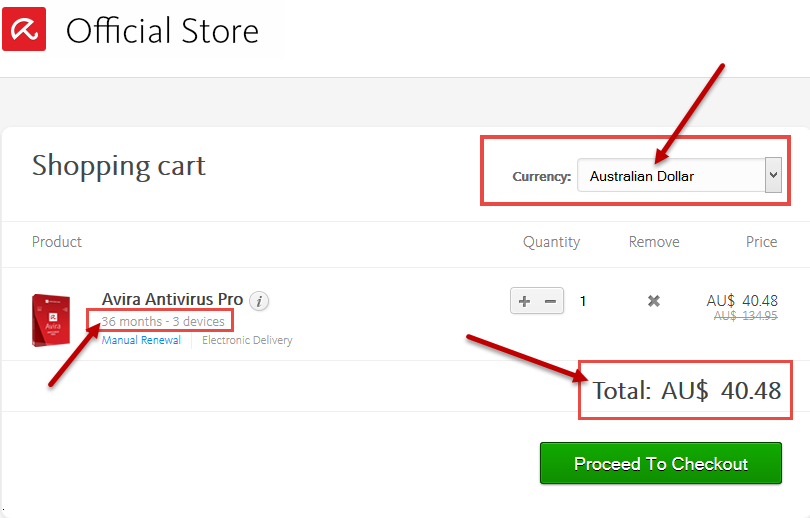Open the Currency dropdown arrow
The image size is (810, 518).
coord(773,175)
